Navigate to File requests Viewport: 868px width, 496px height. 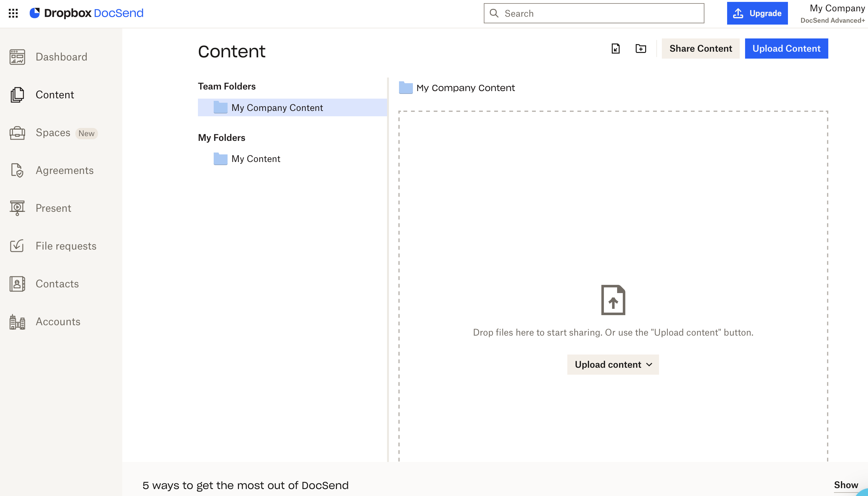click(66, 246)
